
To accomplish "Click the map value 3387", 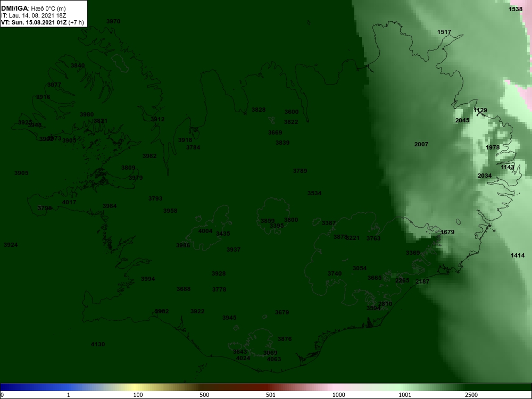I will [329, 223].
